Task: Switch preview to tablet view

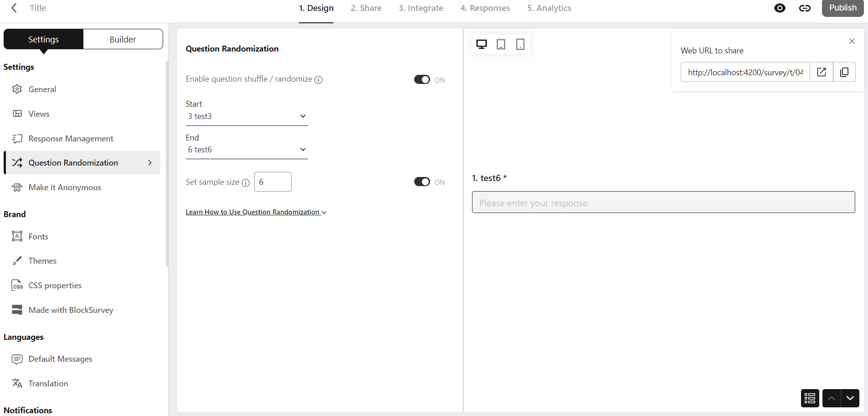Action: point(501,44)
